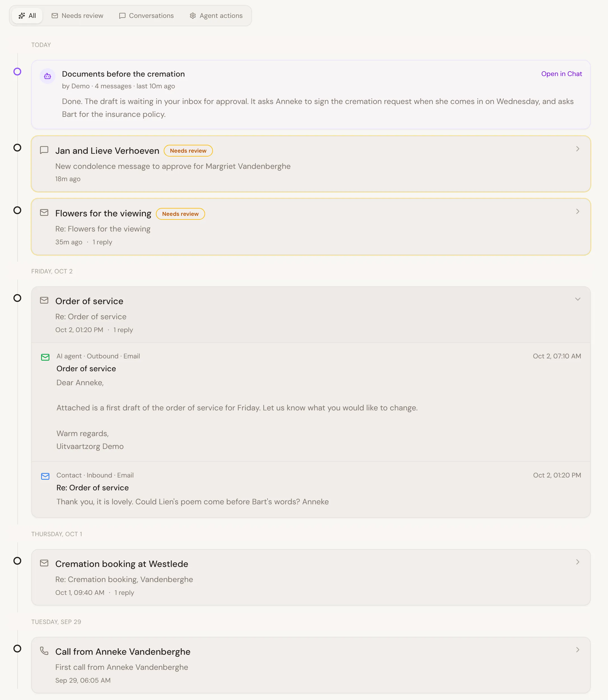608x700 pixels.
Task: Click envelope icon in Order of service header
Action: click(x=44, y=301)
